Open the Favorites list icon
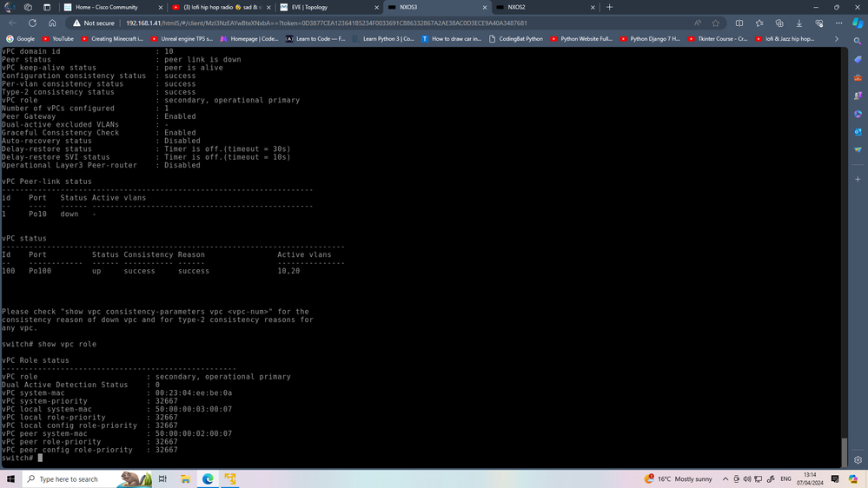The image size is (868, 488). point(759,23)
